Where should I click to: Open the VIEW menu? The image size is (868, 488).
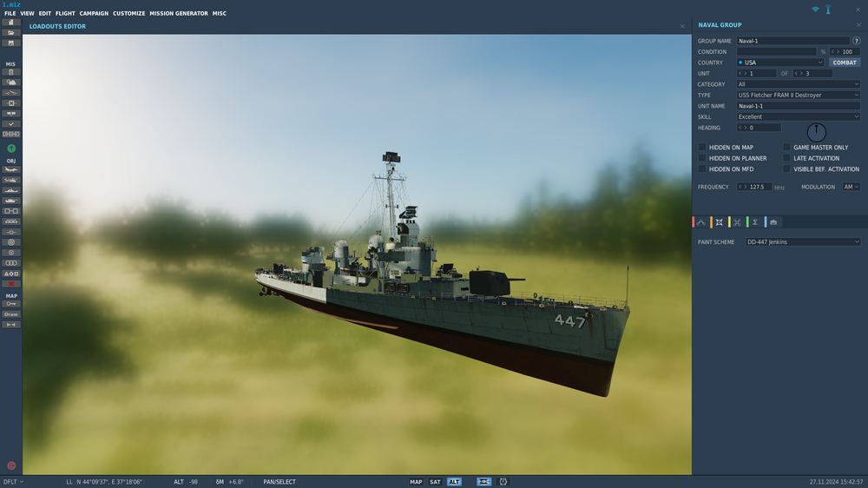click(27, 13)
